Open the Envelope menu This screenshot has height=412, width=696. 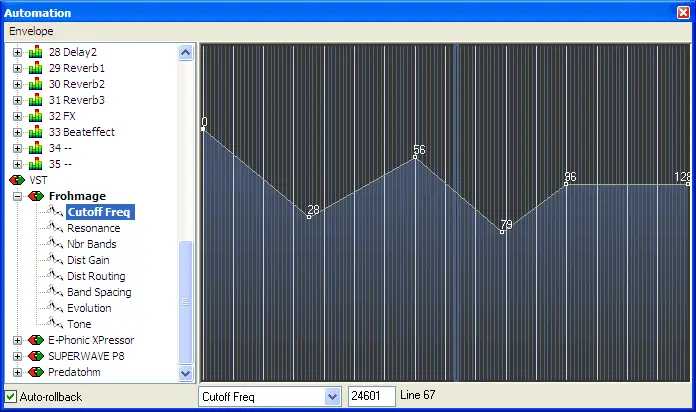click(x=31, y=31)
